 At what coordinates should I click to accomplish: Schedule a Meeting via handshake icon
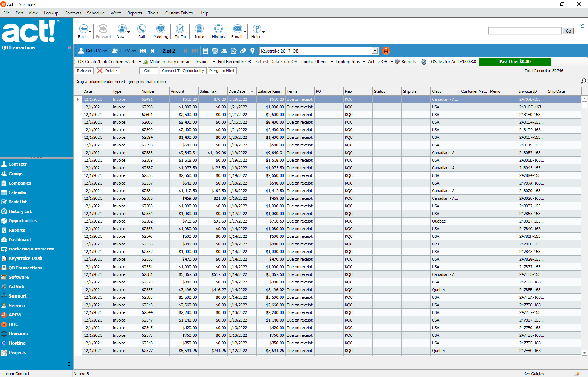click(x=161, y=29)
